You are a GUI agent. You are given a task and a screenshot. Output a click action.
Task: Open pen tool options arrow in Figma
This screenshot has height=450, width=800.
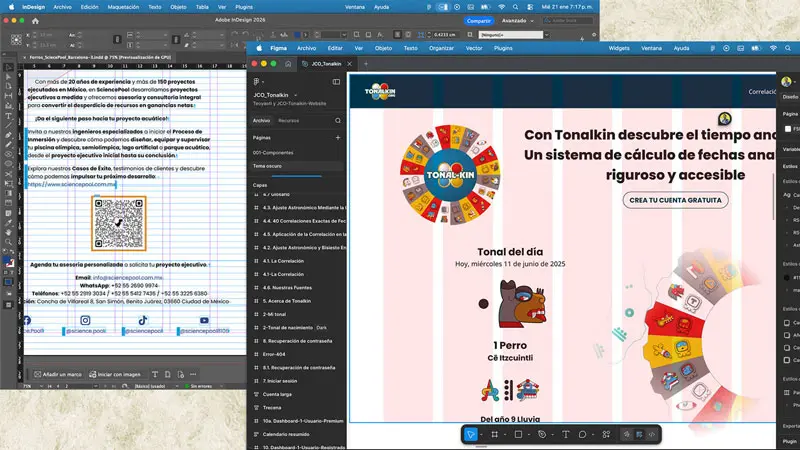(x=552, y=435)
